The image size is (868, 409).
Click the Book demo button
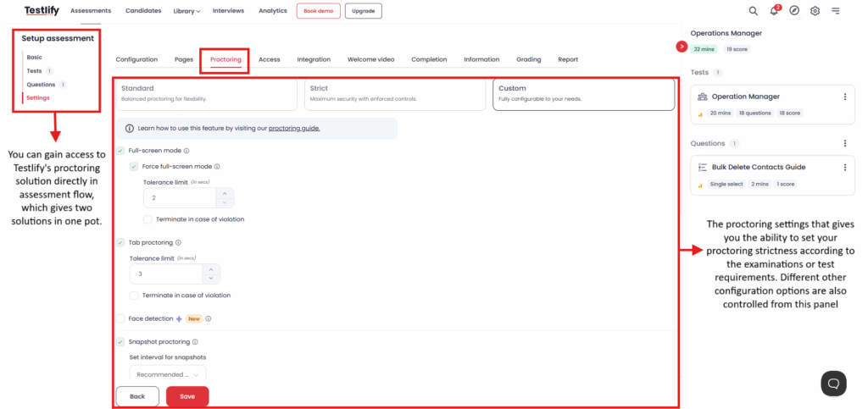click(x=319, y=11)
